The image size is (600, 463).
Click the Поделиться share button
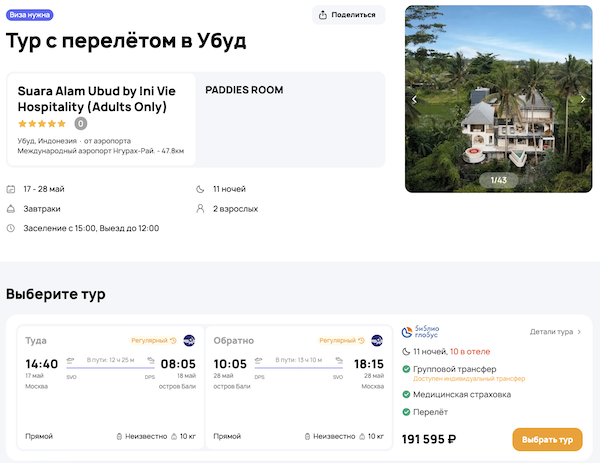(348, 15)
